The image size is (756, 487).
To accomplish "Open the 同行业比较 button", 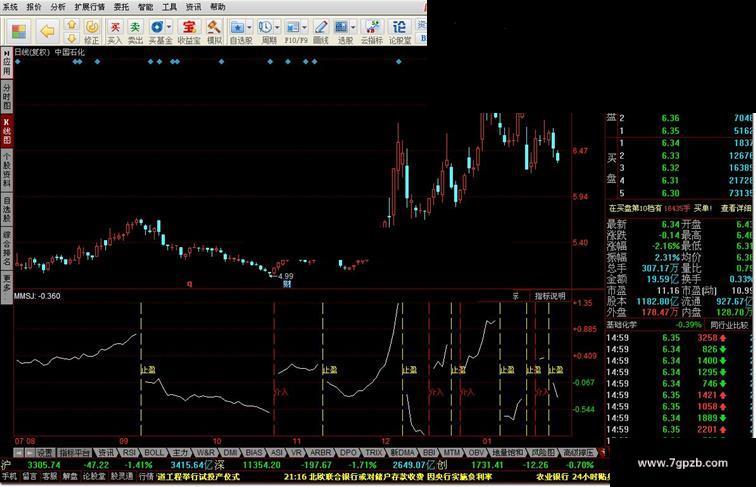I will coord(729,325).
